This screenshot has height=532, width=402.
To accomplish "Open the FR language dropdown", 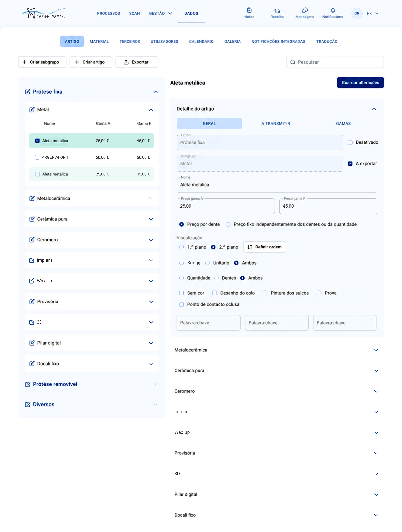I will coord(373,13).
